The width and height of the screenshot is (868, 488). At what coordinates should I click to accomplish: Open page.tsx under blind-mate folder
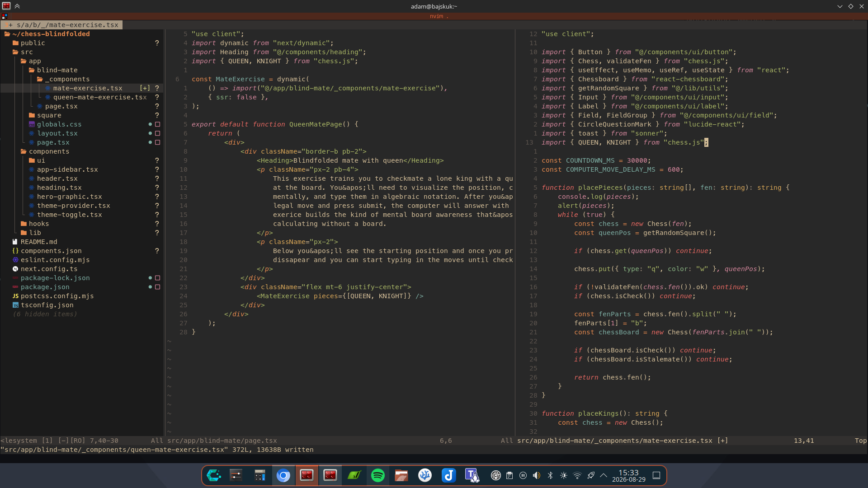[x=57, y=106]
